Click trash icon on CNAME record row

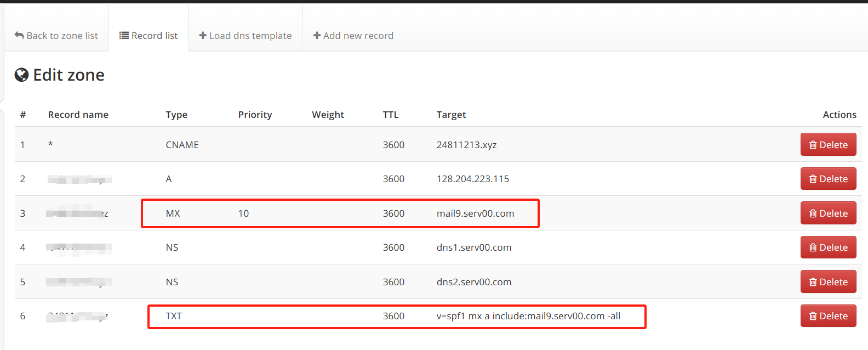(x=813, y=145)
